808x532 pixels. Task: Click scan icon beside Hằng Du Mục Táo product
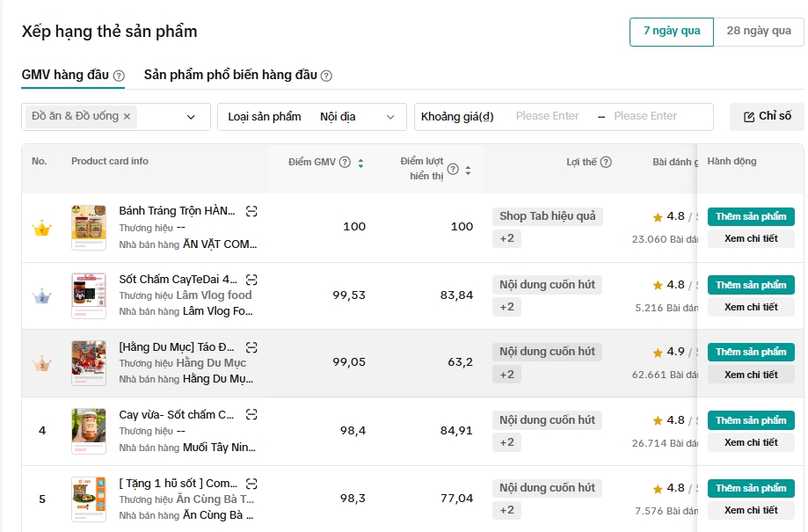251,347
